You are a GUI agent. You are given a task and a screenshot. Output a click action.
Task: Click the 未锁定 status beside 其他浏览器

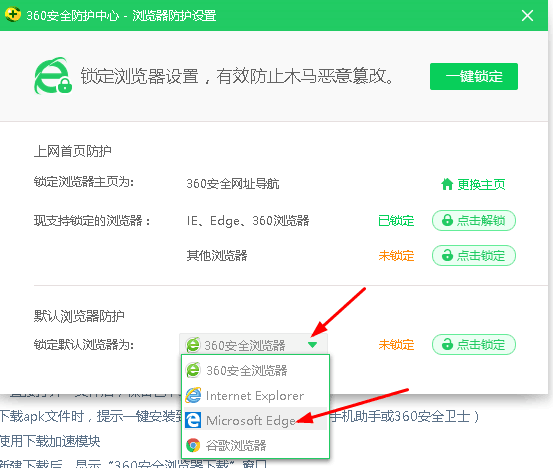pyautogui.click(x=396, y=256)
